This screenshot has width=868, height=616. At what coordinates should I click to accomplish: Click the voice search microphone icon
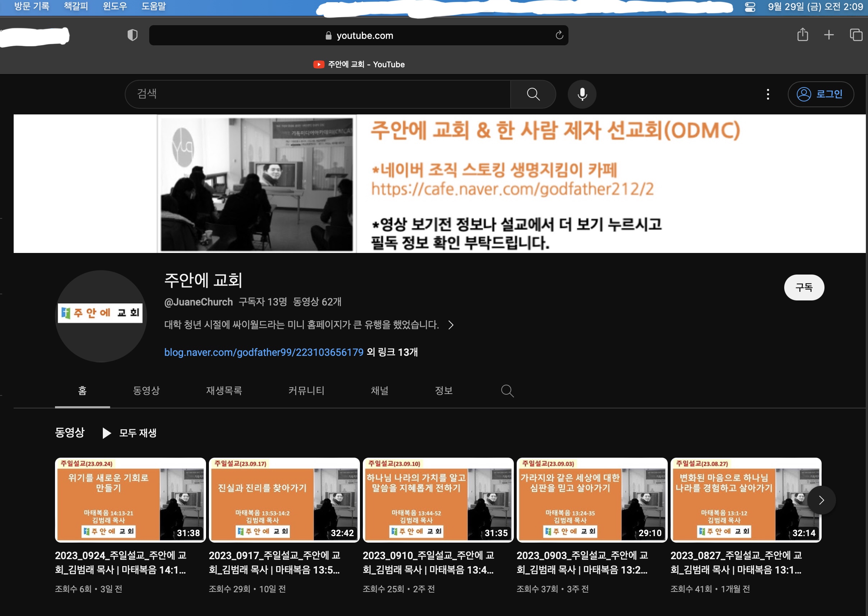(x=582, y=94)
